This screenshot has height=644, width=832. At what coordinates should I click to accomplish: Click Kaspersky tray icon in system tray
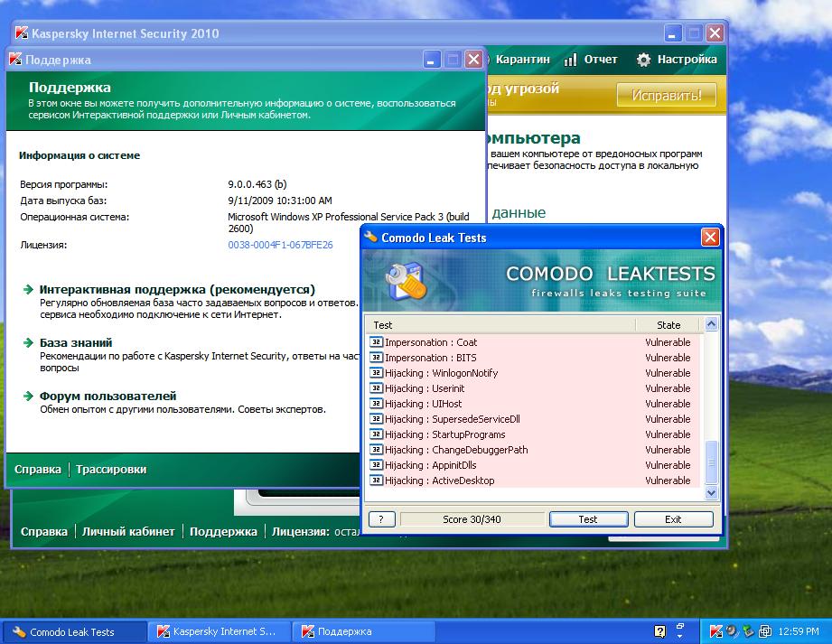coord(715,631)
